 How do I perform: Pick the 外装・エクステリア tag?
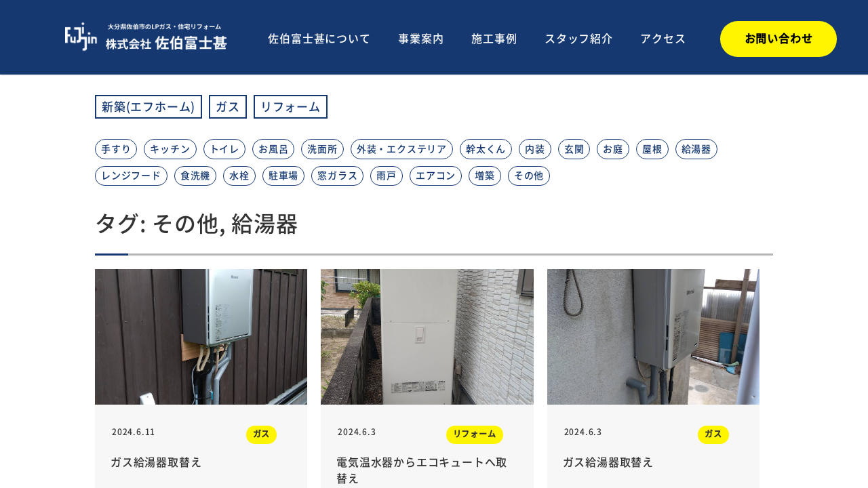(x=401, y=149)
